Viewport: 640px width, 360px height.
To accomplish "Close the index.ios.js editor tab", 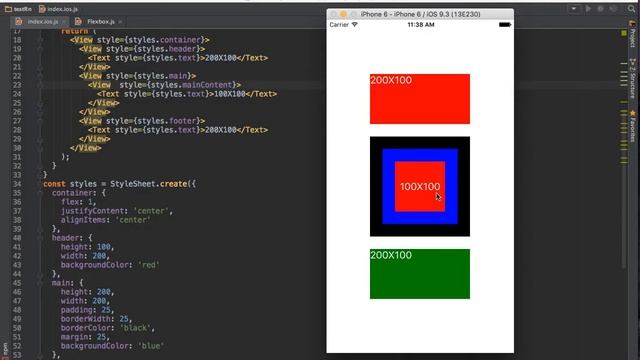I will tap(64, 22).
